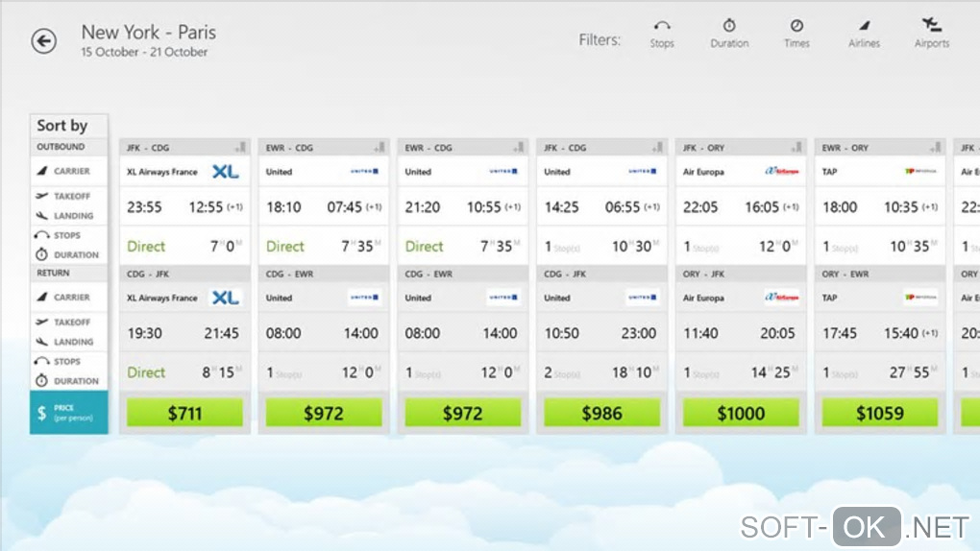Open the Duration filter
This screenshot has width=980, height=551.
pos(729,34)
